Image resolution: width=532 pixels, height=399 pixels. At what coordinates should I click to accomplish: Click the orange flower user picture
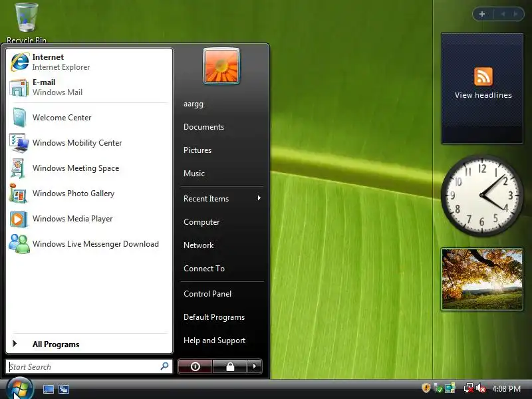click(221, 66)
